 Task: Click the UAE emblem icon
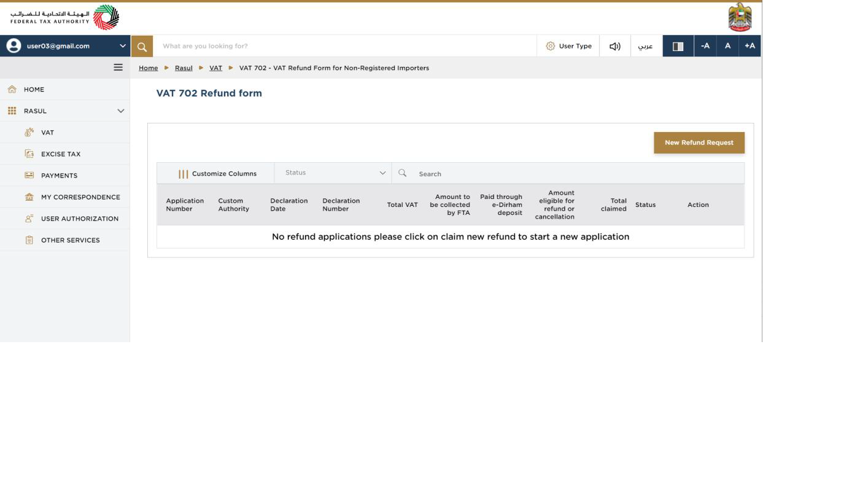(x=740, y=17)
